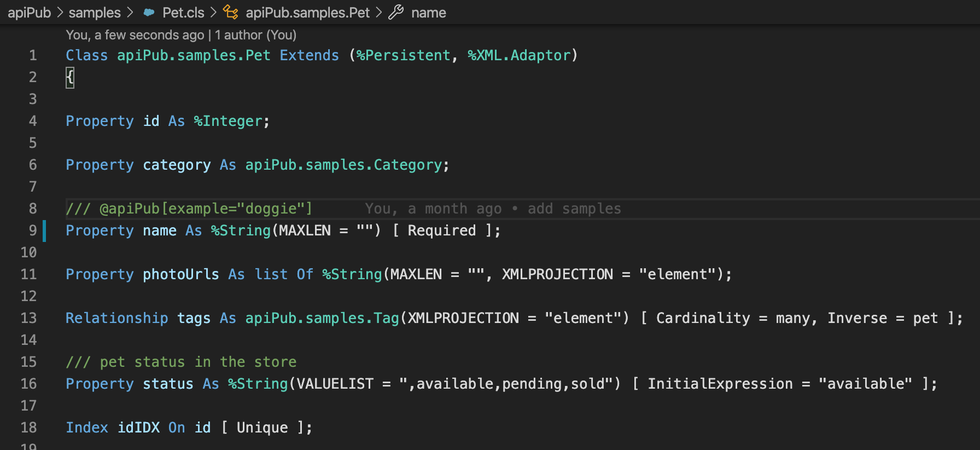Click the class symbol icon before apiPub.samples.Pet
This screenshot has width=980, height=450.
[231, 12]
